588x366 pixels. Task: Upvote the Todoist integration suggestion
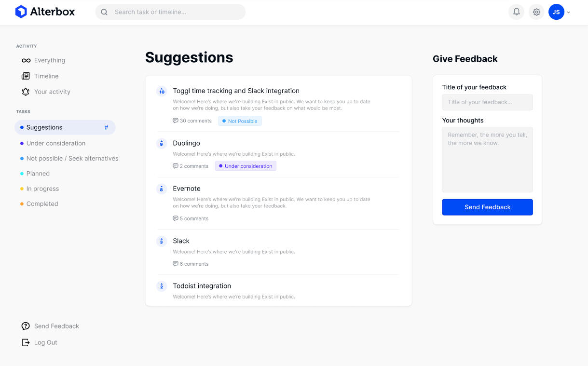(162, 286)
